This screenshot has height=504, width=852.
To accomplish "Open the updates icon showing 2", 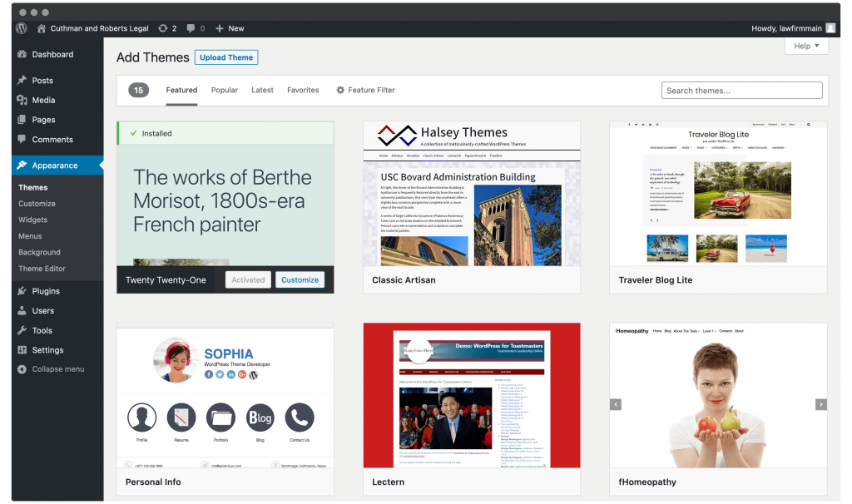I will (163, 28).
